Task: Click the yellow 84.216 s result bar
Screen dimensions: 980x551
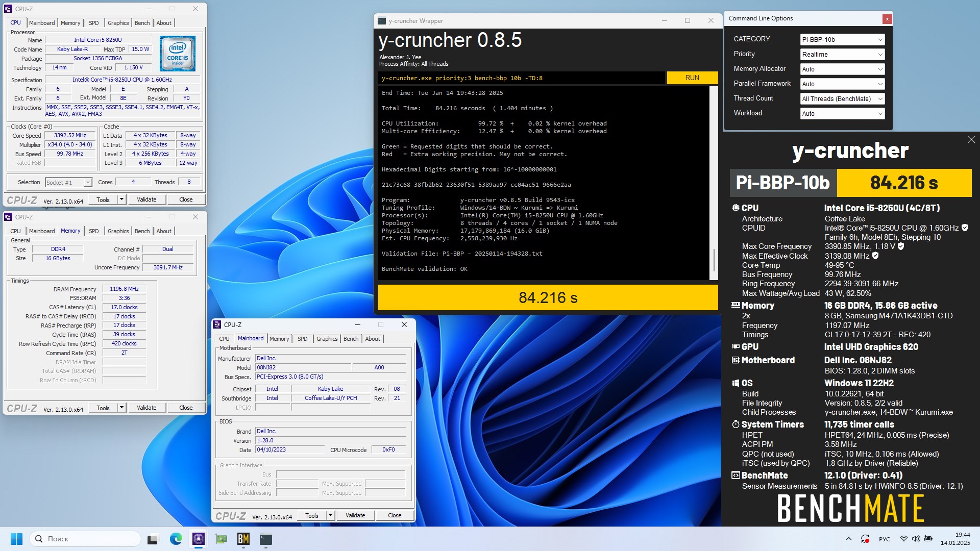Action: pyautogui.click(x=548, y=297)
